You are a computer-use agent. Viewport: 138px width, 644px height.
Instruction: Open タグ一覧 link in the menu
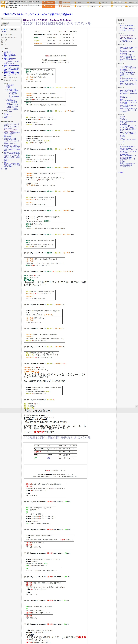[6, 115]
